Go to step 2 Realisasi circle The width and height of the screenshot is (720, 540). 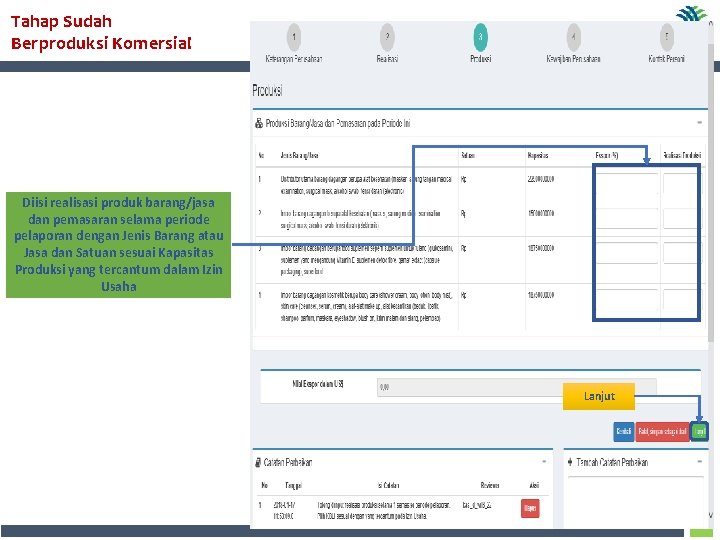pos(387,37)
